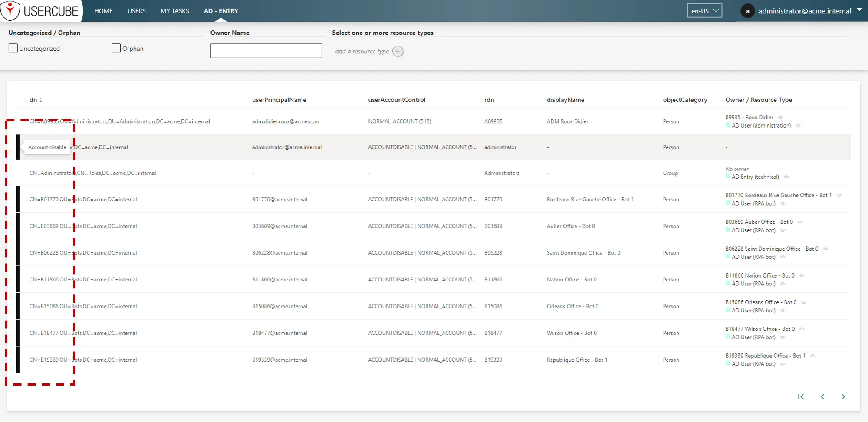Screen dimensions: 868x422
Task: View owner B15086 Orleans Office eye icon
Action: point(803,302)
